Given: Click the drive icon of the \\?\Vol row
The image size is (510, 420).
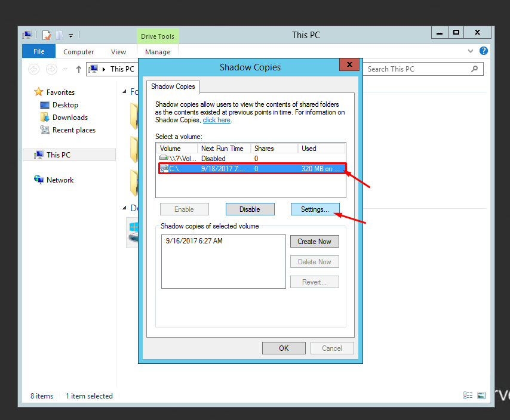Looking at the screenshot, I should click(x=163, y=158).
